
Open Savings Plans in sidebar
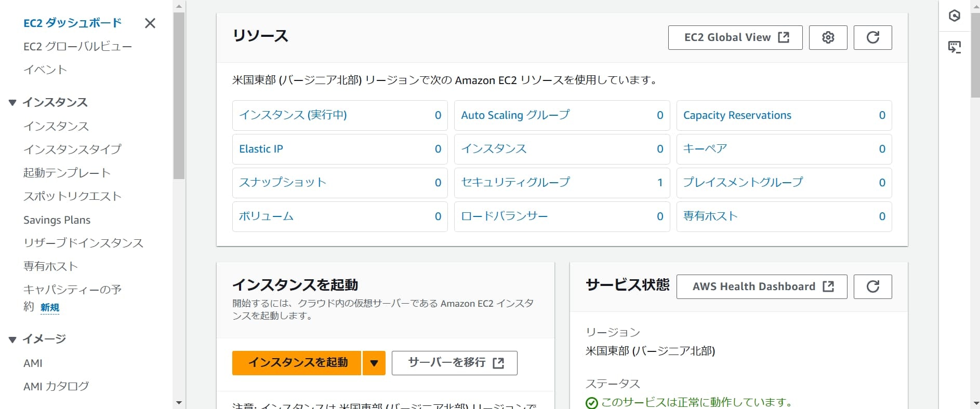click(57, 220)
